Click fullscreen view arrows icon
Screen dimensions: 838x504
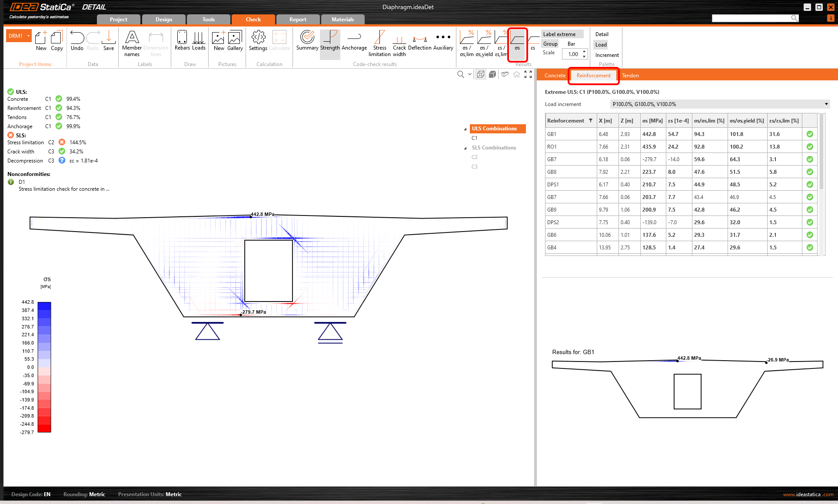(x=528, y=75)
